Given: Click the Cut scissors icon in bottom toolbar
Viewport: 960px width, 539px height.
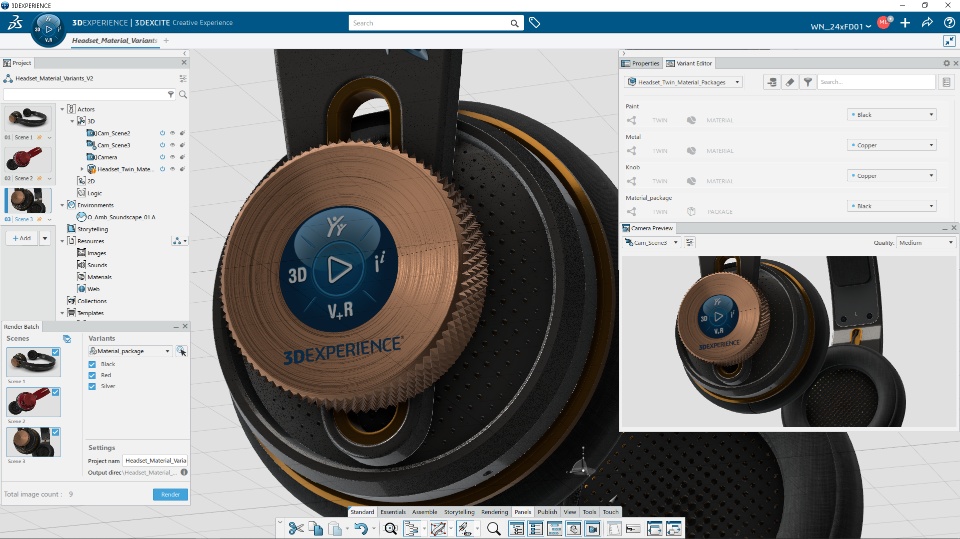Looking at the screenshot, I should (296, 528).
